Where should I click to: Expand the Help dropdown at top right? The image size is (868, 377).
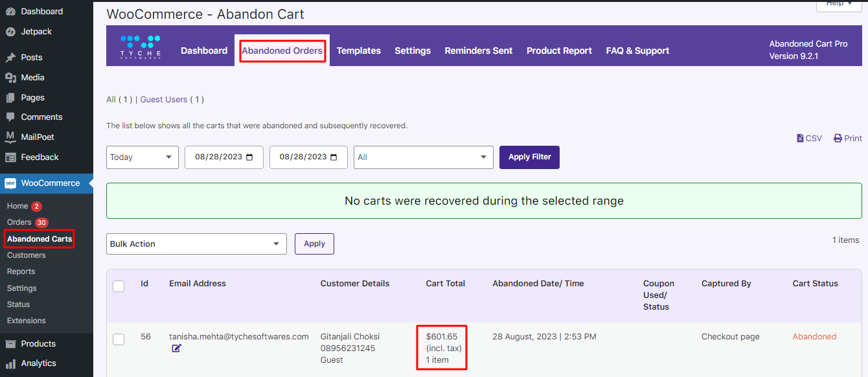click(x=839, y=4)
